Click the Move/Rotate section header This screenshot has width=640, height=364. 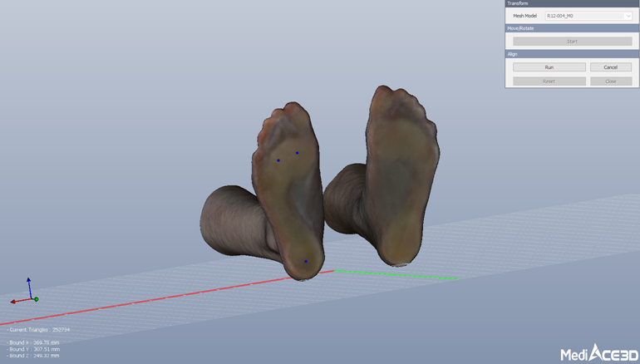tap(572, 28)
